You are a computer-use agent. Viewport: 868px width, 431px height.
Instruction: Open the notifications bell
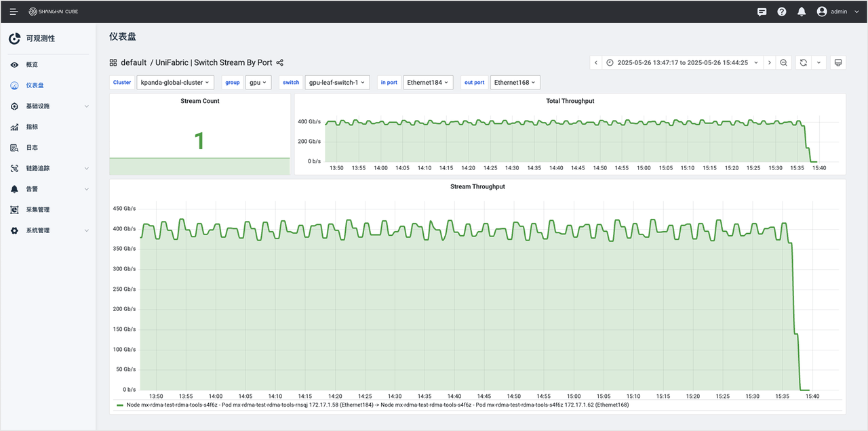(x=802, y=12)
